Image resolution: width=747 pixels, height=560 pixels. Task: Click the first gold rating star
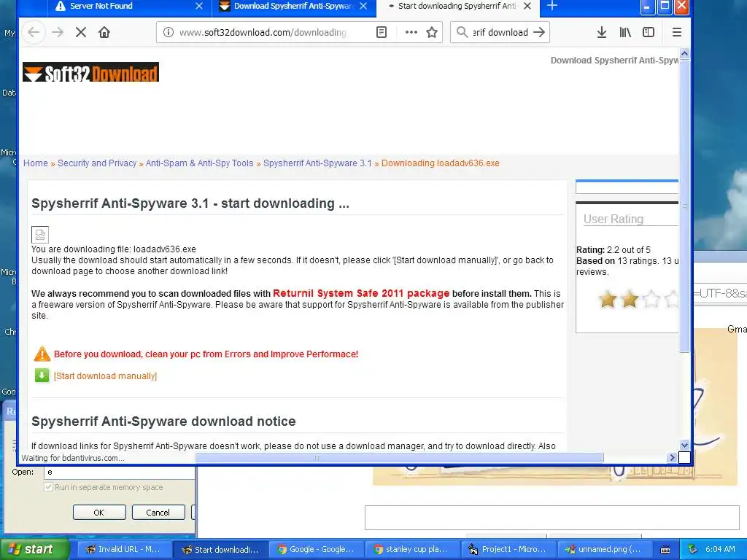(x=608, y=299)
